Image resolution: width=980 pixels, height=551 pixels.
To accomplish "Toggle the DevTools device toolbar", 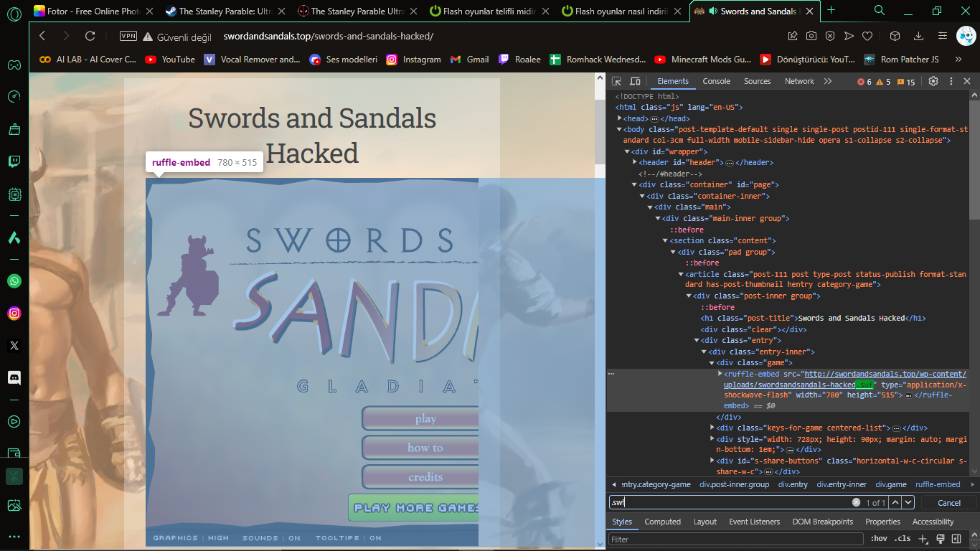I will tap(635, 81).
